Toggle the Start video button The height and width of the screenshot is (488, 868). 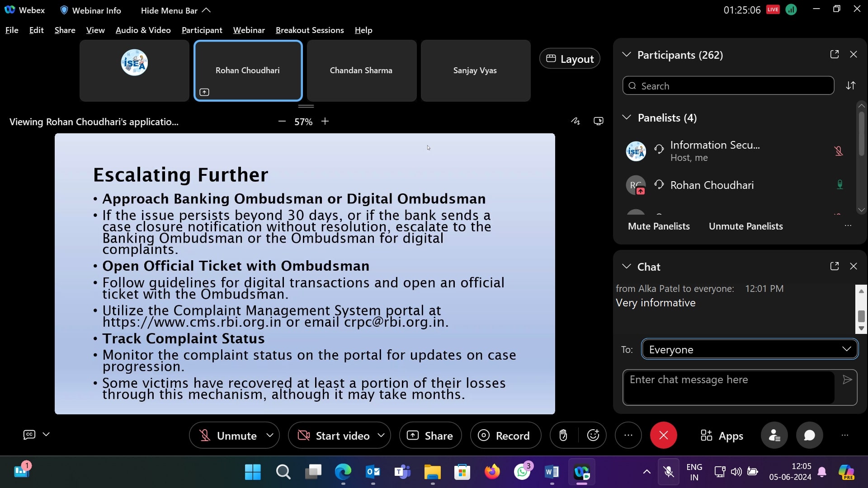click(334, 436)
